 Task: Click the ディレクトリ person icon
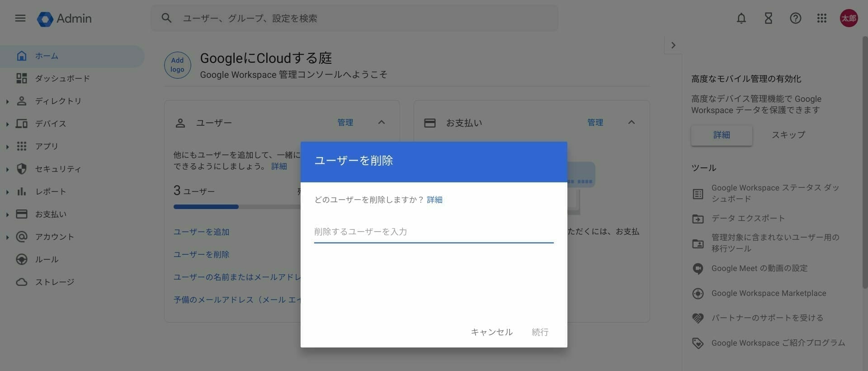[x=21, y=101]
